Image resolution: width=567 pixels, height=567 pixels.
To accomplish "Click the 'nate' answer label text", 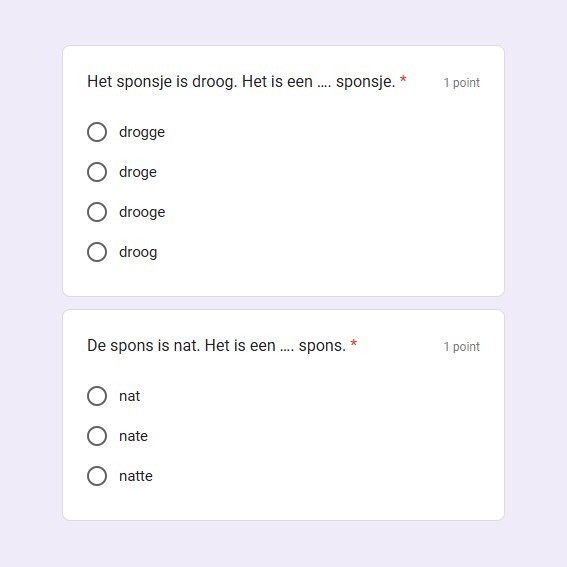I will coord(133,436).
